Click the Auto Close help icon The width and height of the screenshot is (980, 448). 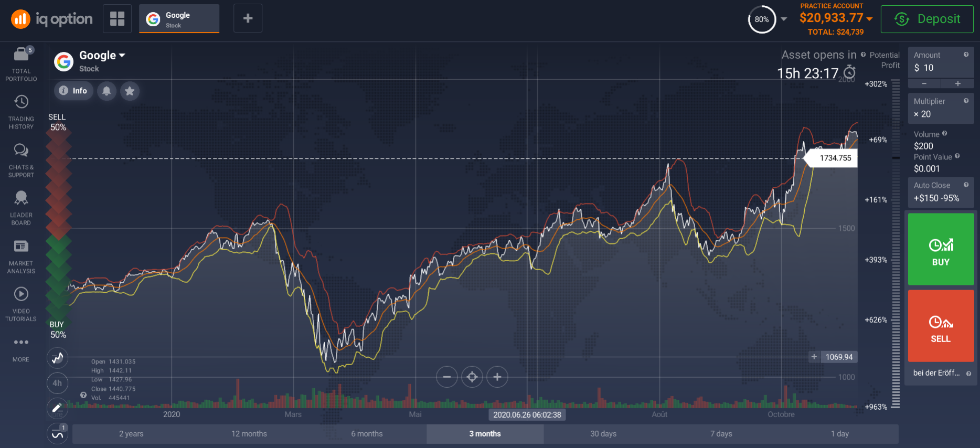(x=966, y=185)
